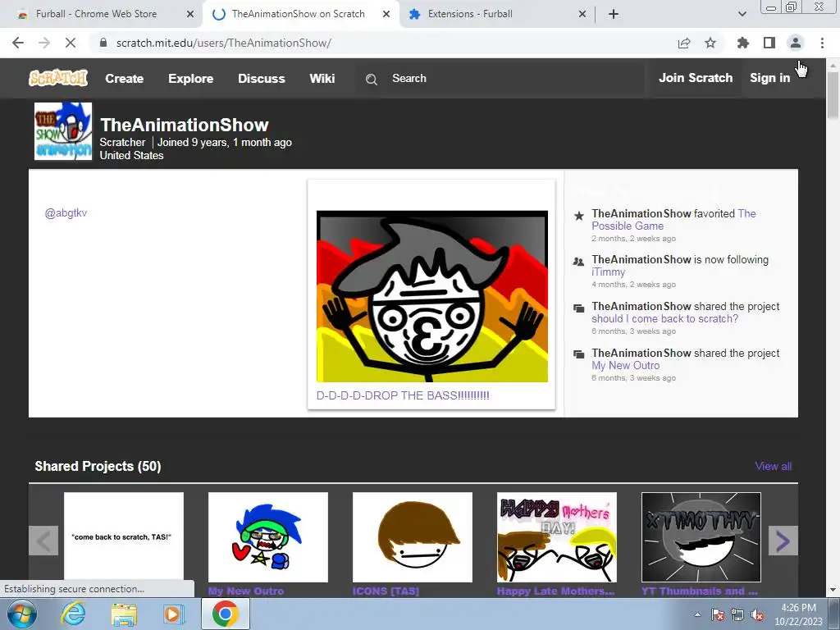
Task: Click the TheAnimationShow profile avatar image
Action: pyautogui.click(x=63, y=131)
